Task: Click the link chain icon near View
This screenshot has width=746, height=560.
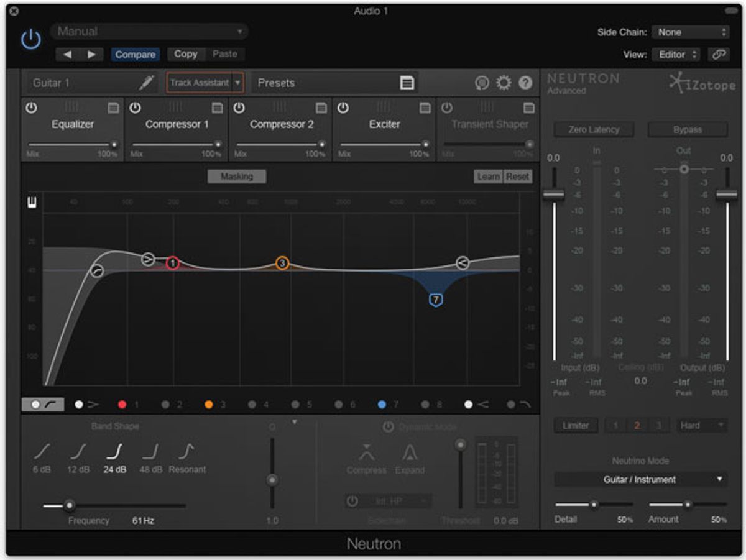Action: [718, 55]
